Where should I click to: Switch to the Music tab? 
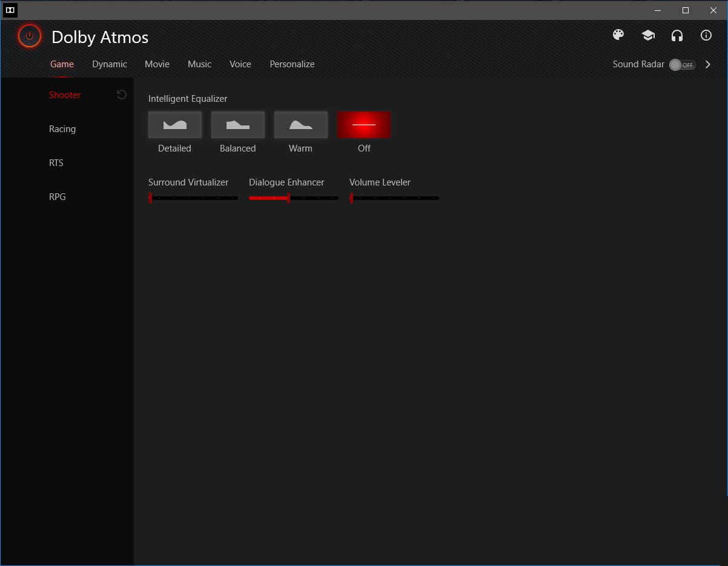tap(199, 64)
